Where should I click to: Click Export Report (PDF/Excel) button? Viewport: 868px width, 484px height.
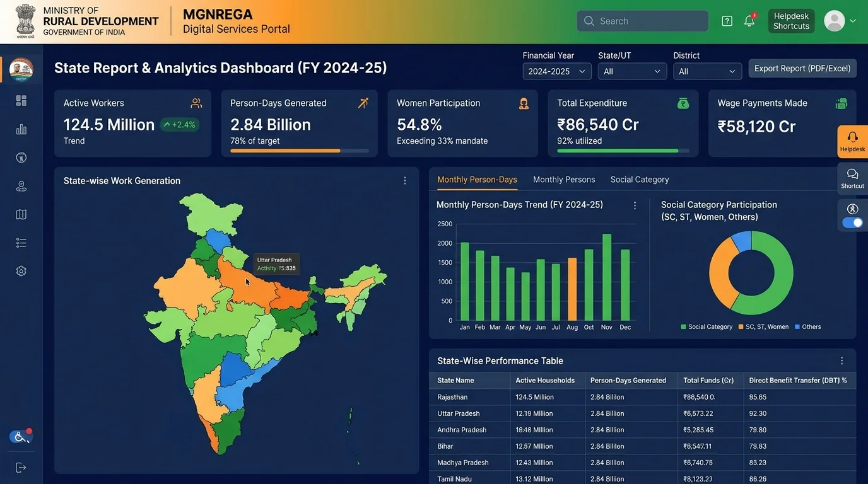[802, 68]
